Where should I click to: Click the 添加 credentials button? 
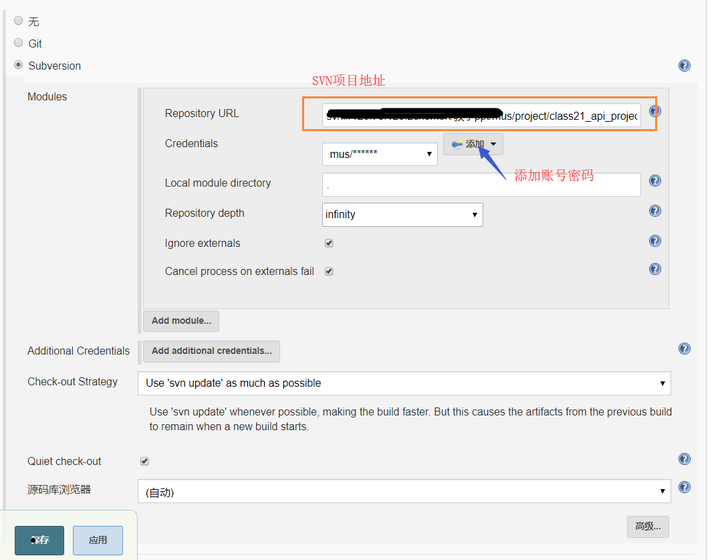[x=473, y=144]
